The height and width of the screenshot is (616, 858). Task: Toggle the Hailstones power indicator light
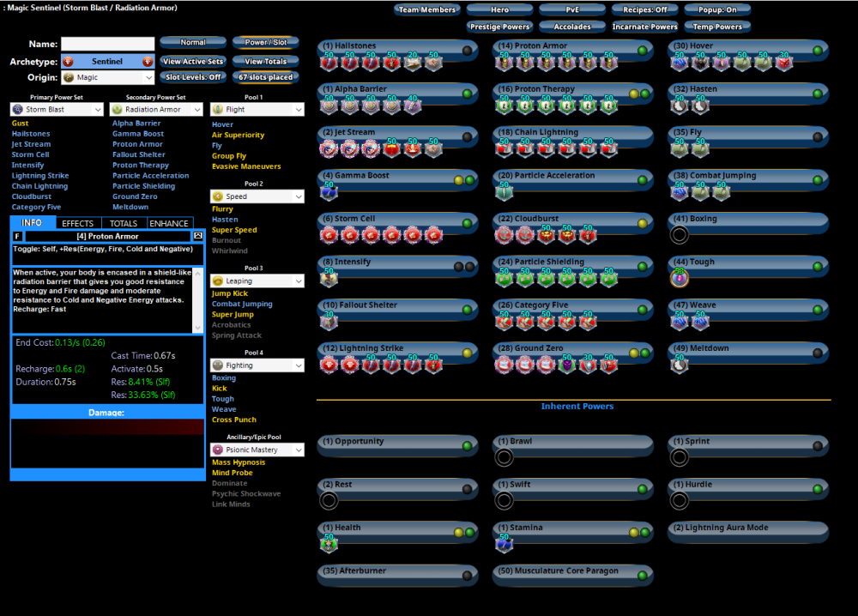coord(468,51)
